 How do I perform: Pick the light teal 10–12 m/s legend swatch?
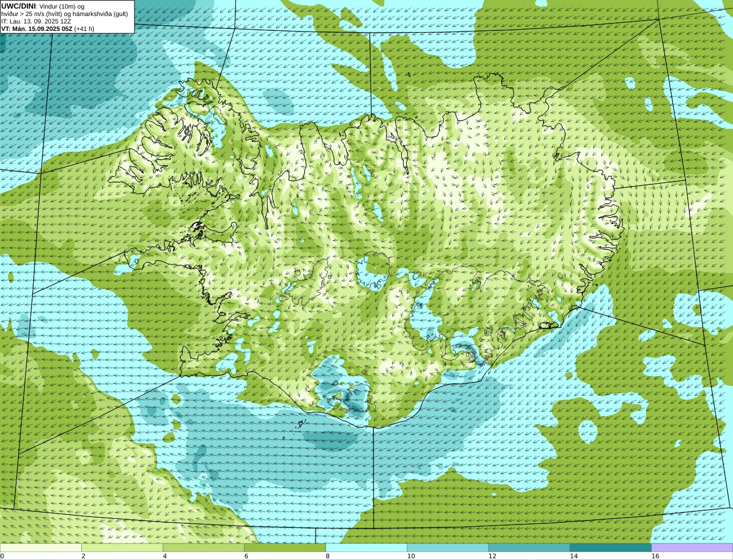coord(448,547)
